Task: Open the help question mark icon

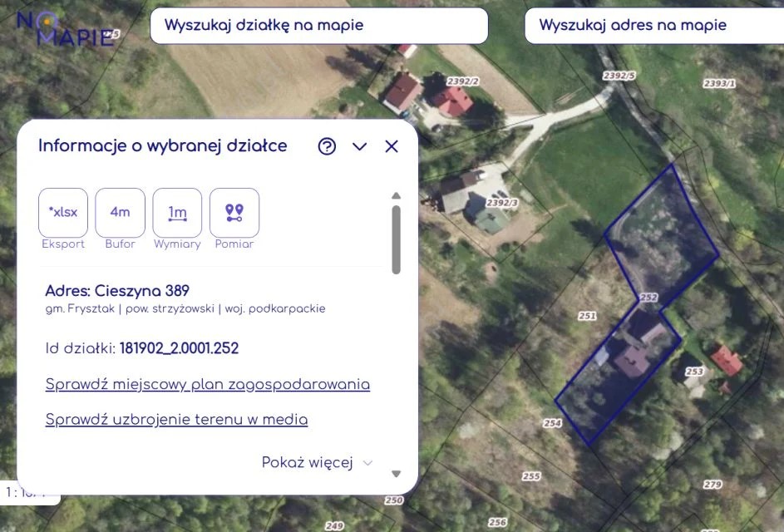Action: click(327, 146)
